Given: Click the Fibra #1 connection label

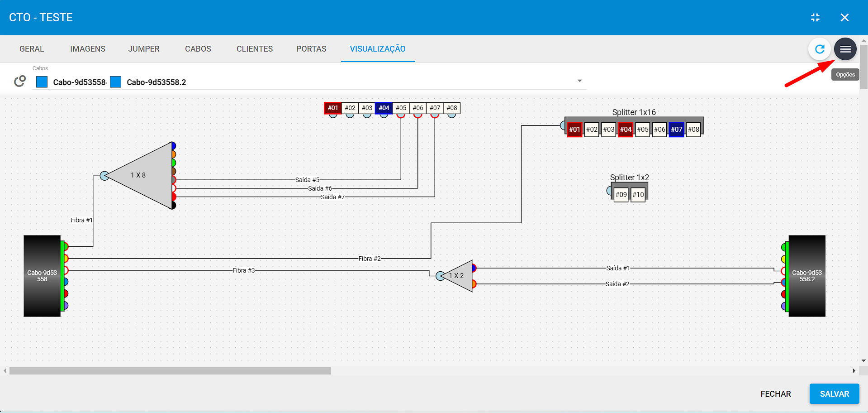Looking at the screenshot, I should (x=81, y=220).
